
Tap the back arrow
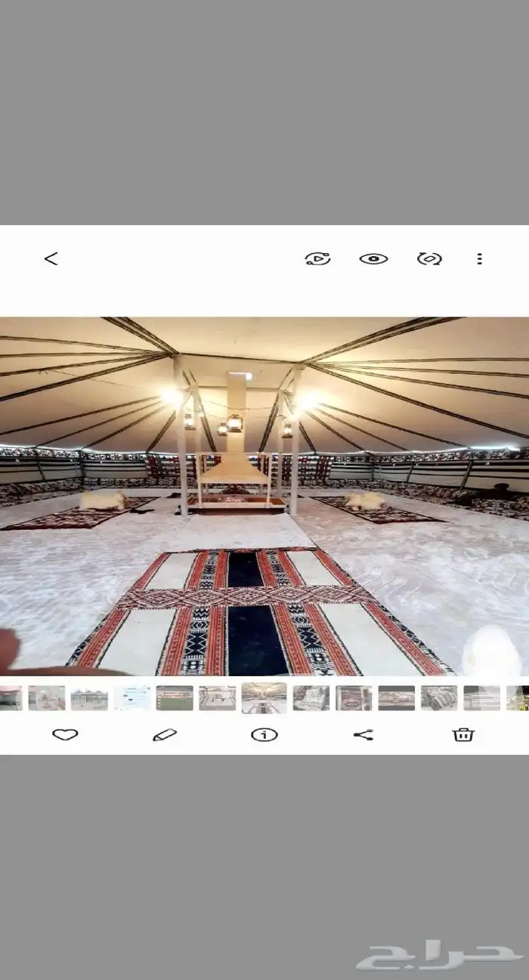[x=51, y=258]
